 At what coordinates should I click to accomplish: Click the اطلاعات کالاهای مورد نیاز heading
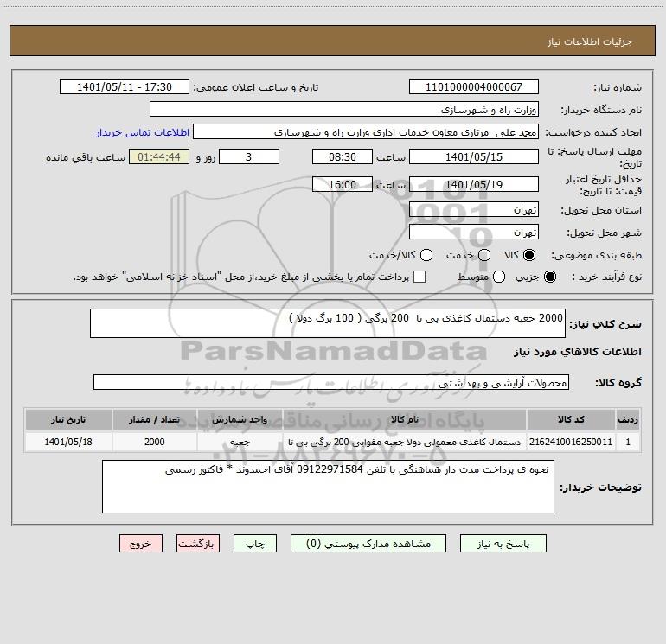pyautogui.click(x=578, y=352)
